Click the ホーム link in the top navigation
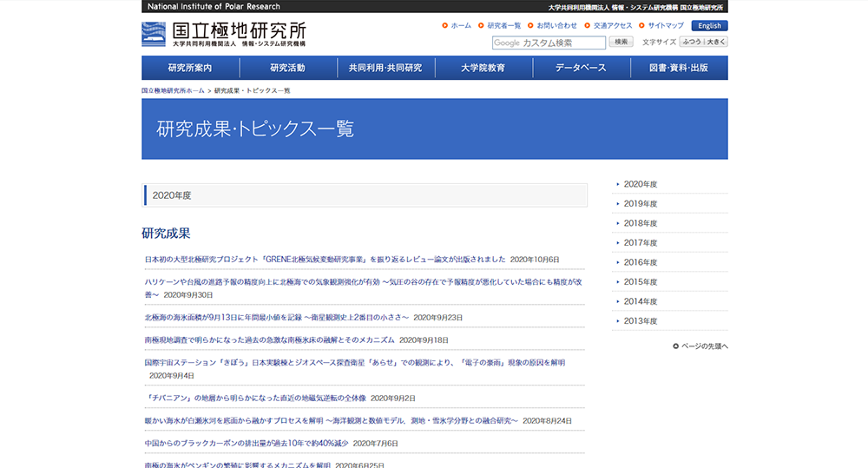The width and height of the screenshot is (868, 468). pyautogui.click(x=460, y=26)
